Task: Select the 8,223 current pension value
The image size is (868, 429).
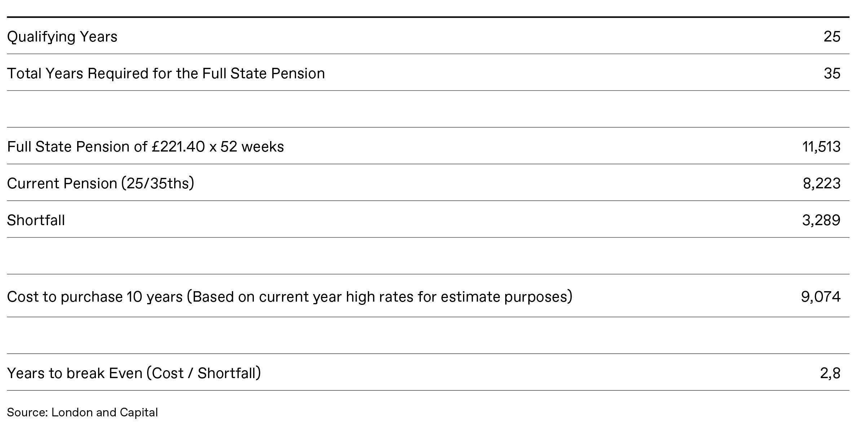Action: pos(822,184)
